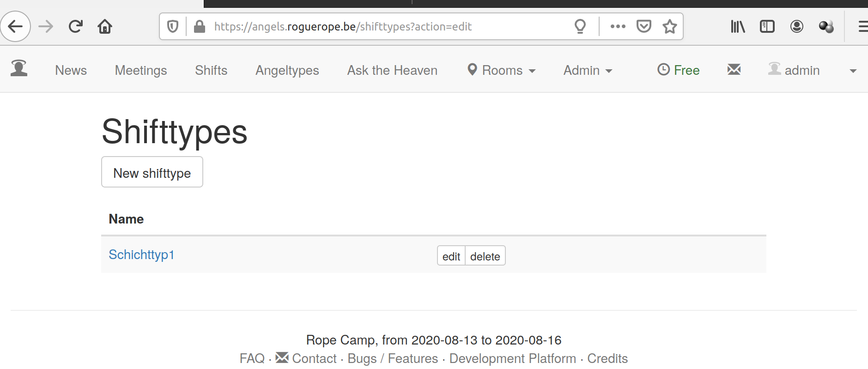This screenshot has width=868, height=369.
Task: Reload the page with the refresh icon
Action: coord(75,26)
